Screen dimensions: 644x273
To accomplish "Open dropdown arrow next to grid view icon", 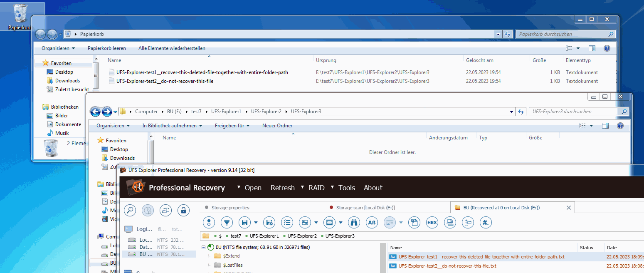I will click(316, 223).
